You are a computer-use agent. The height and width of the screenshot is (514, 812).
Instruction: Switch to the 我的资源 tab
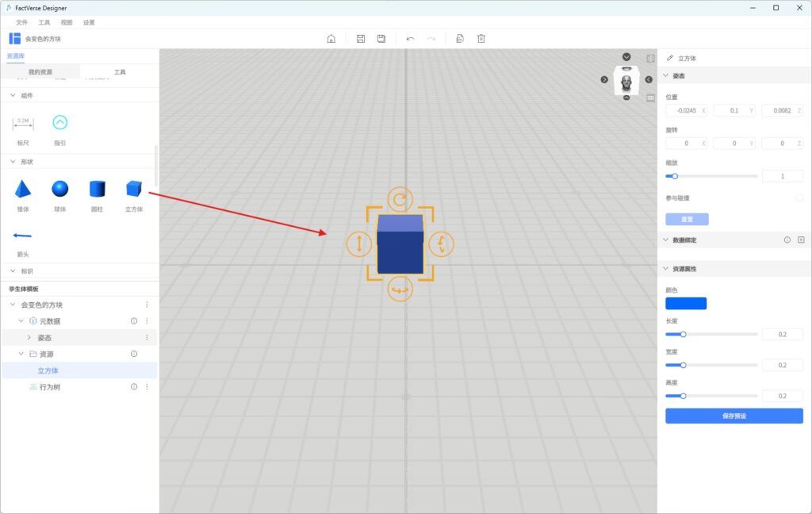coord(40,72)
